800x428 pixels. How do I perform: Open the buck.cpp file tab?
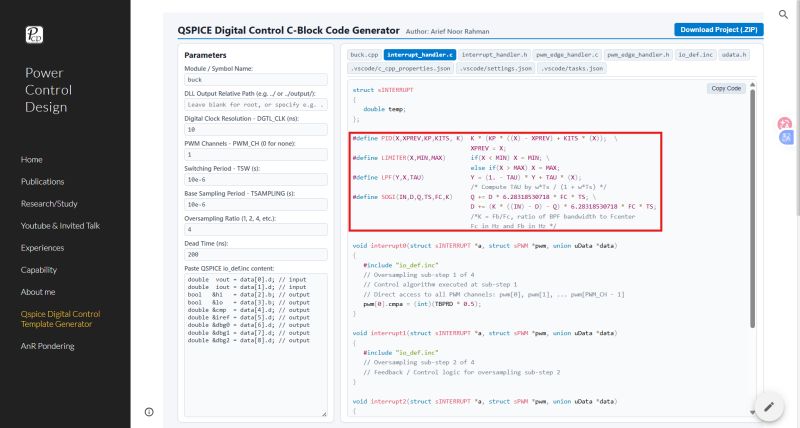[364, 55]
